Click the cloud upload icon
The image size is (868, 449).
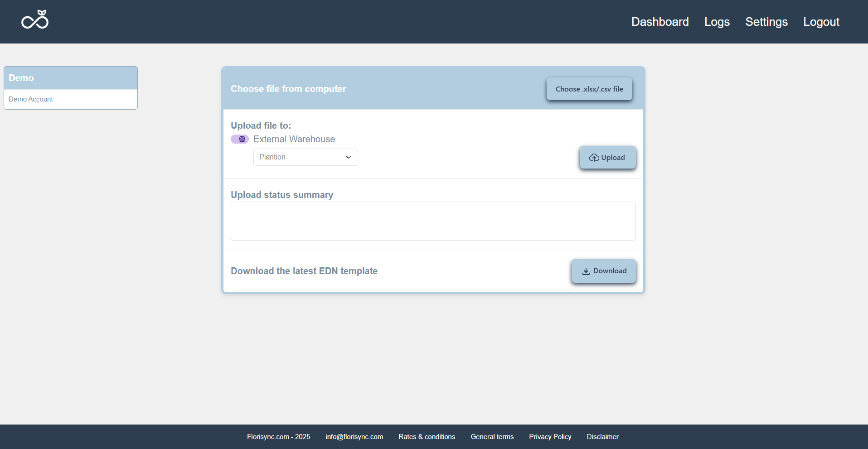[594, 158]
